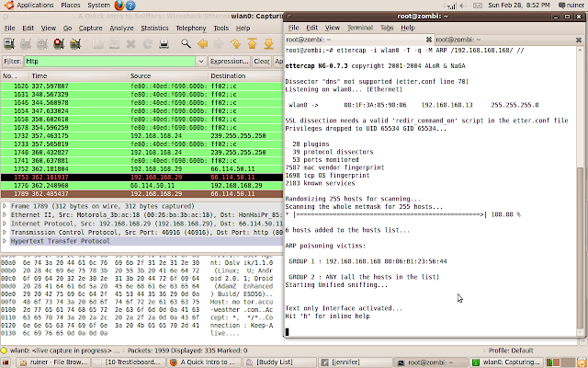Go forward in packet history arrow
The image size is (588, 368).
(219, 43)
